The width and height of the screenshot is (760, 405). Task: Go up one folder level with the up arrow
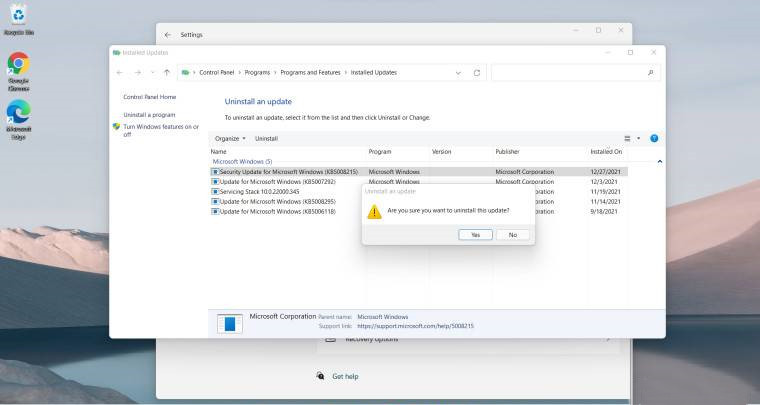[166, 73]
